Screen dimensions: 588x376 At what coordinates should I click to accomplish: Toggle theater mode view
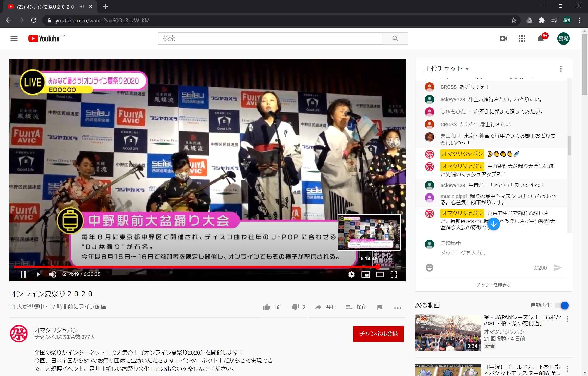click(x=379, y=274)
